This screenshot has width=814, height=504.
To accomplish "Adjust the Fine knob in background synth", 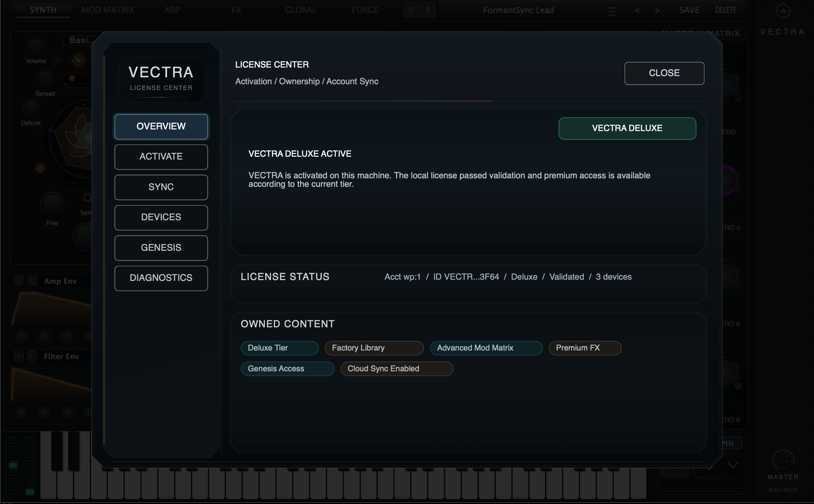I will click(52, 204).
